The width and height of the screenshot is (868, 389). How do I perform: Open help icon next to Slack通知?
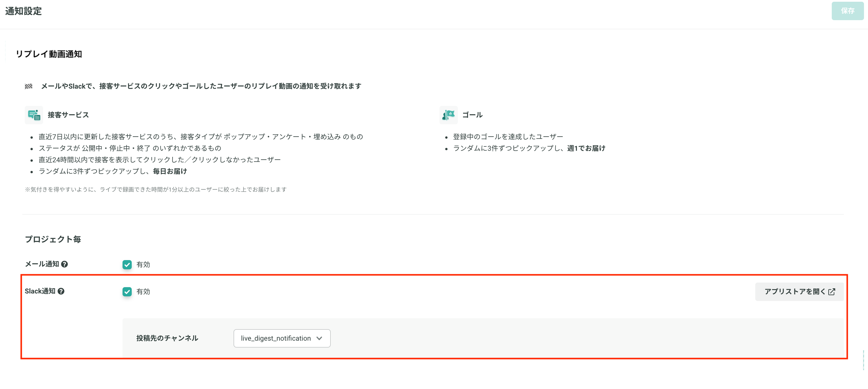click(61, 291)
